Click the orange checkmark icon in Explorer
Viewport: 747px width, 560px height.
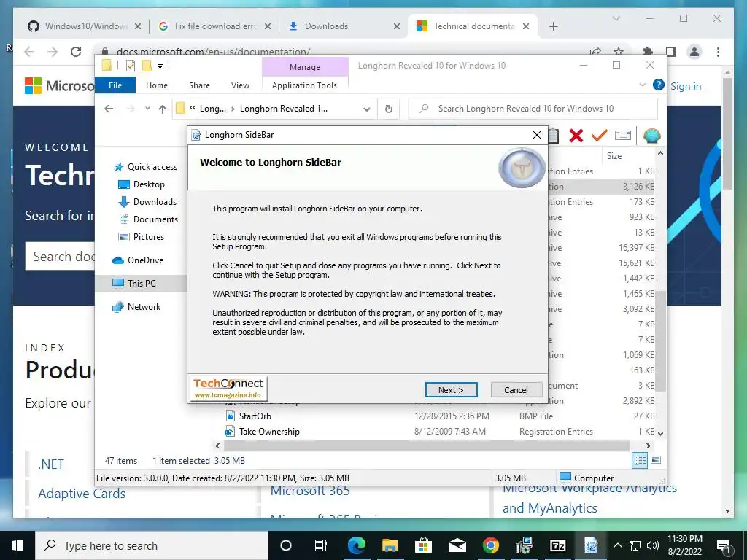click(x=600, y=136)
